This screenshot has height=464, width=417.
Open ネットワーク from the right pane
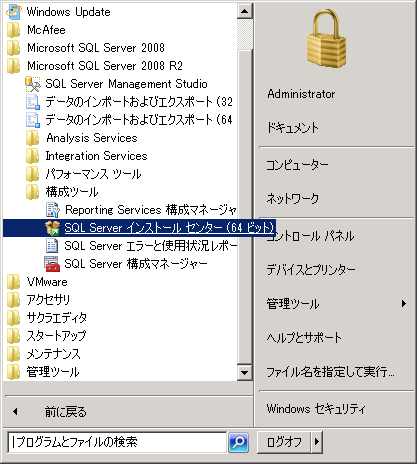(x=293, y=198)
